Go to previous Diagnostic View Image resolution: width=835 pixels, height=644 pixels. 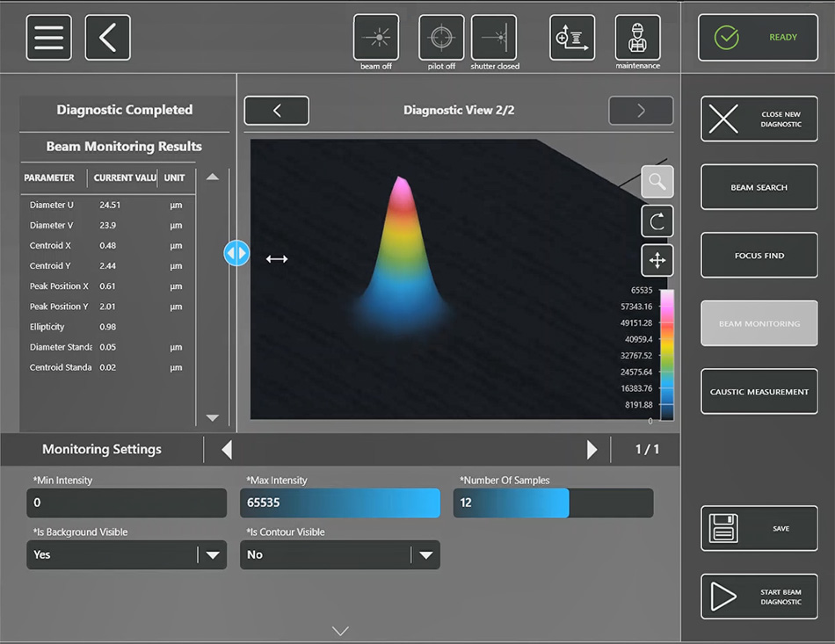click(x=277, y=111)
